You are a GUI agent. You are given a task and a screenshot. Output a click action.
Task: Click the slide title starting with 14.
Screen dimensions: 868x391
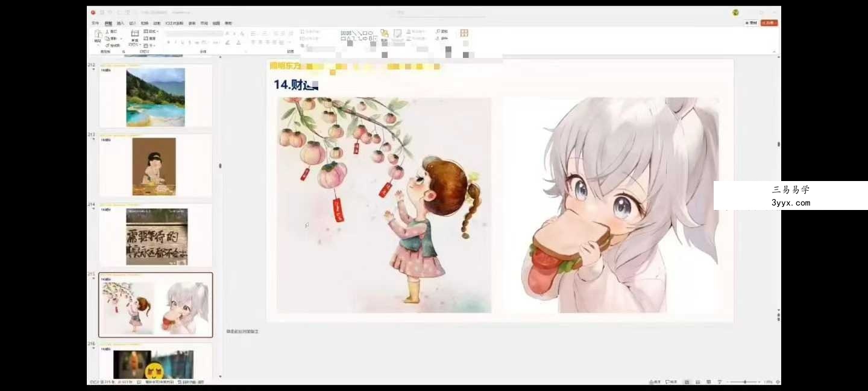point(296,85)
